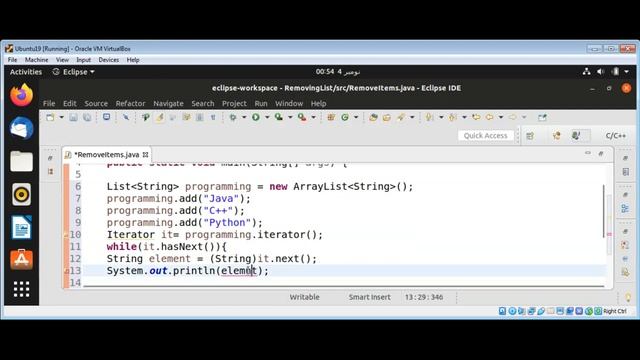Click the "Python" string on line 9
Viewport: 640px width, 360px height.
tap(227, 223)
